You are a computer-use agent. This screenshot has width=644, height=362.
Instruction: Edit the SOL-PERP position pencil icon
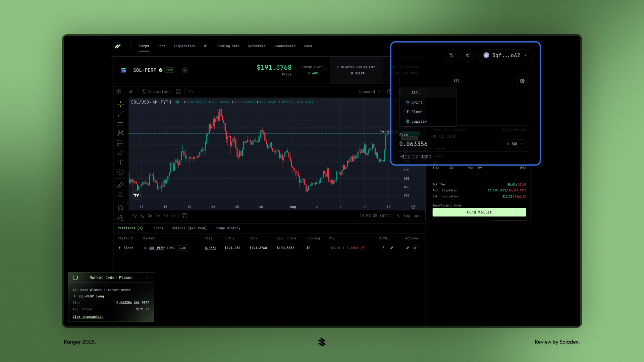click(408, 248)
